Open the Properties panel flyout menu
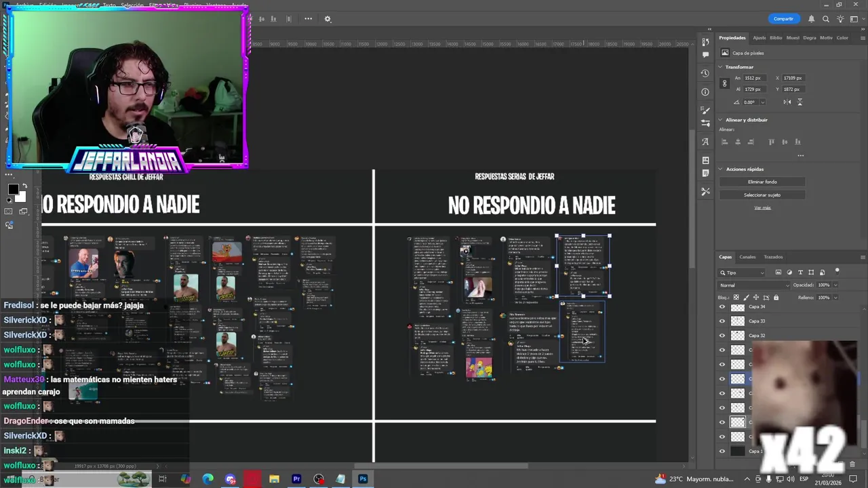Screen dimensions: 868x488 (863, 38)
